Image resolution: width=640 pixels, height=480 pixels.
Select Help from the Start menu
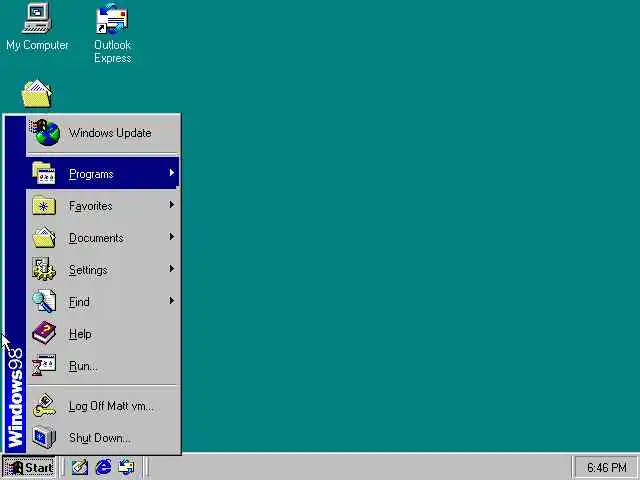point(103,333)
